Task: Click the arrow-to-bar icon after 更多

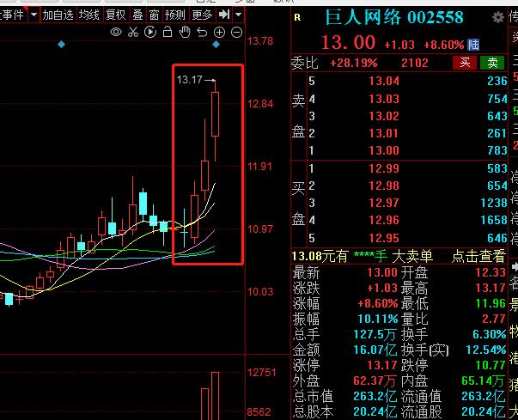Action: pyautogui.click(x=223, y=15)
